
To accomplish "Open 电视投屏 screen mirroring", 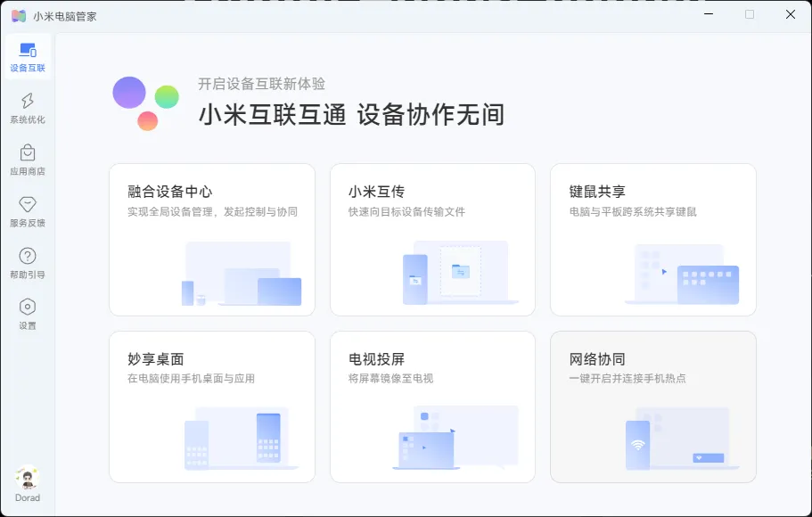I will [x=432, y=406].
